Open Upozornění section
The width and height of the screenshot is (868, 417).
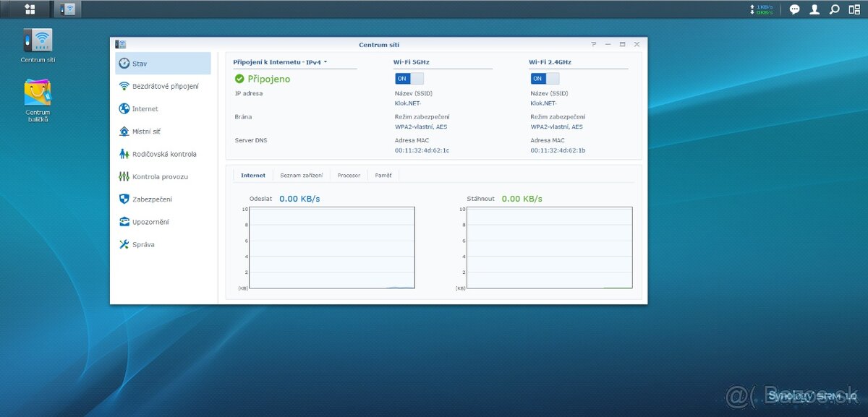pos(163,222)
